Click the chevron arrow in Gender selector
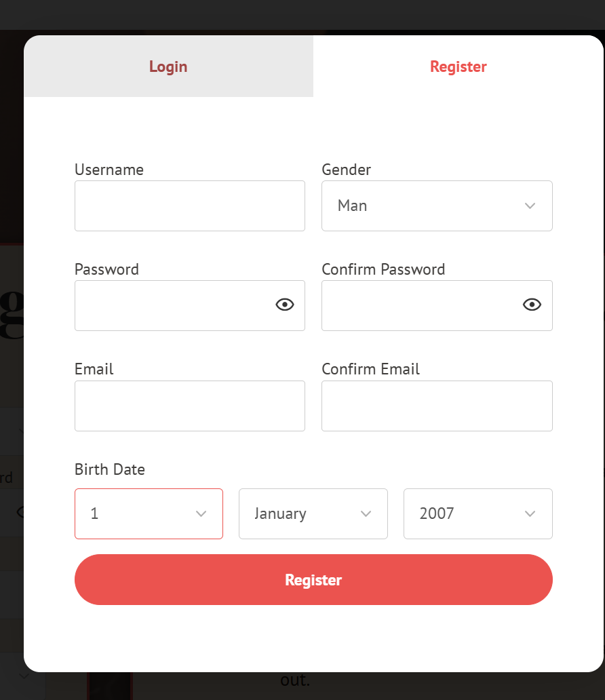The height and width of the screenshot is (700, 605). pos(530,206)
